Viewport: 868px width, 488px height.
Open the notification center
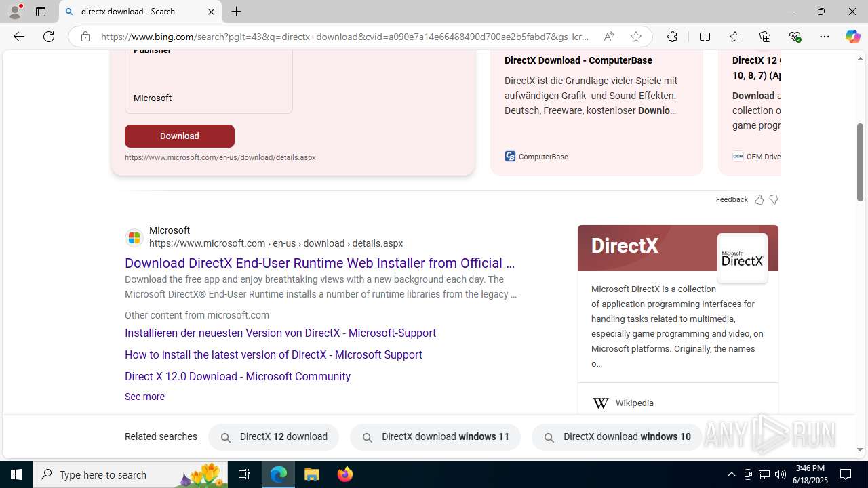[x=846, y=474]
